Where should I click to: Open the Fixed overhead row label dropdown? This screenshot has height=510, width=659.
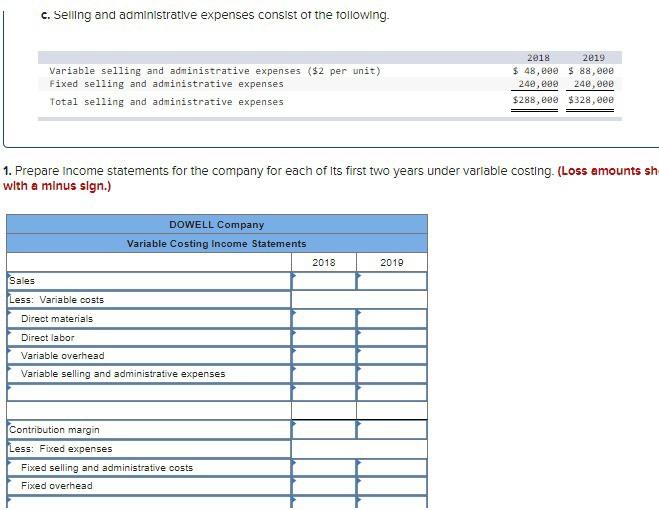[149, 486]
